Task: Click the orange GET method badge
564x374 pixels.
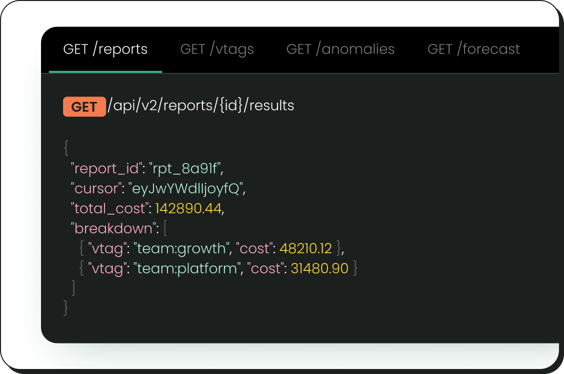Action: [84, 107]
